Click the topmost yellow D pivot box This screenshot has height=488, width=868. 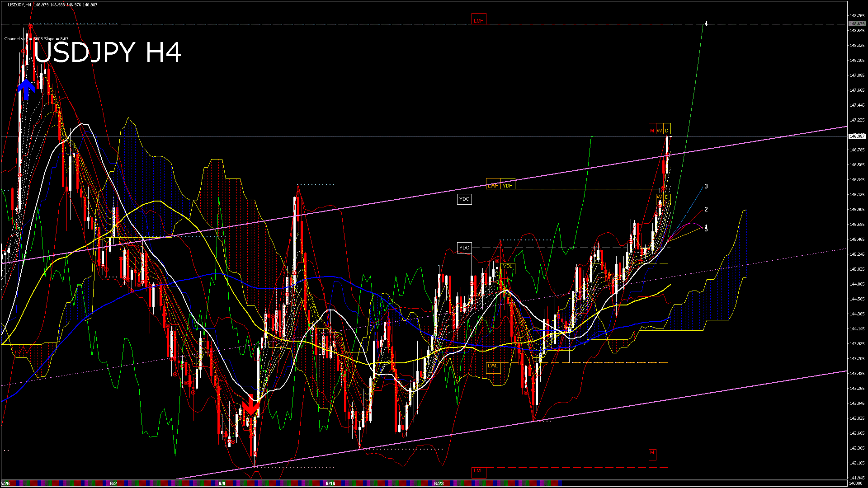[x=667, y=131]
